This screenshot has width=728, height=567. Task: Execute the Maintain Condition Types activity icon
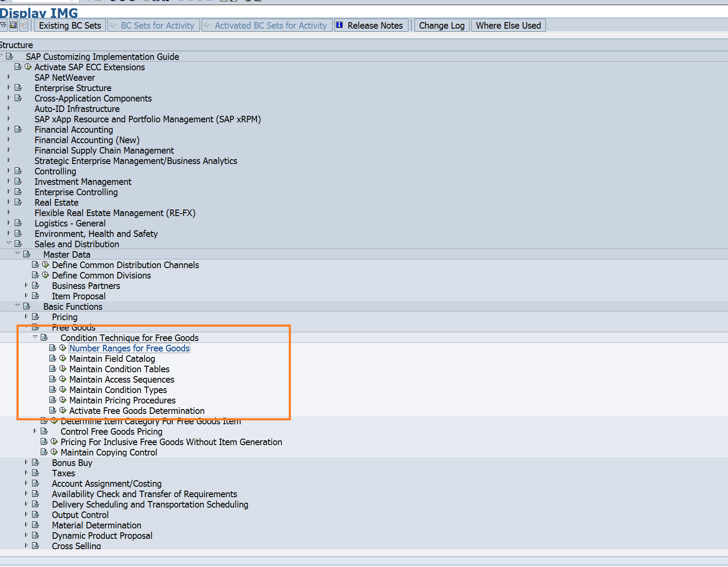pos(63,390)
